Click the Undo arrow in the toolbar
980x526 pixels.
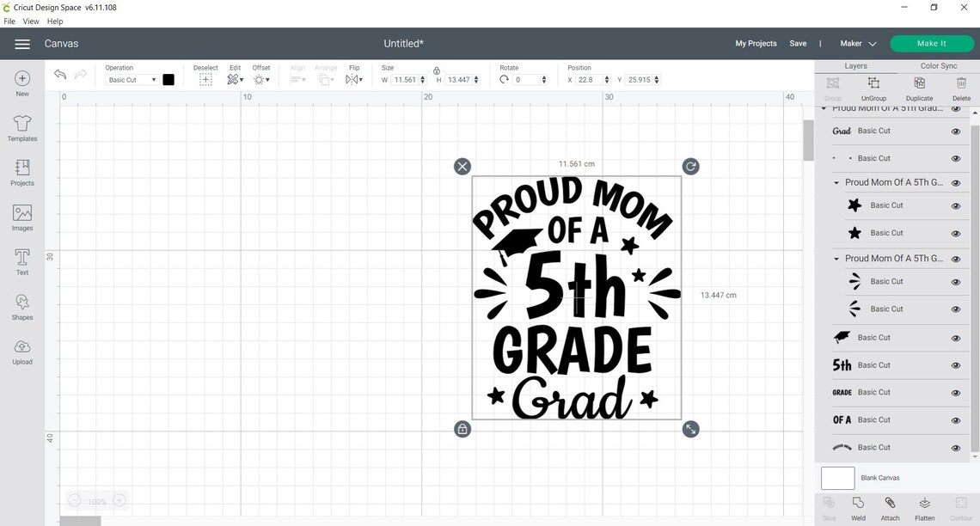point(60,75)
